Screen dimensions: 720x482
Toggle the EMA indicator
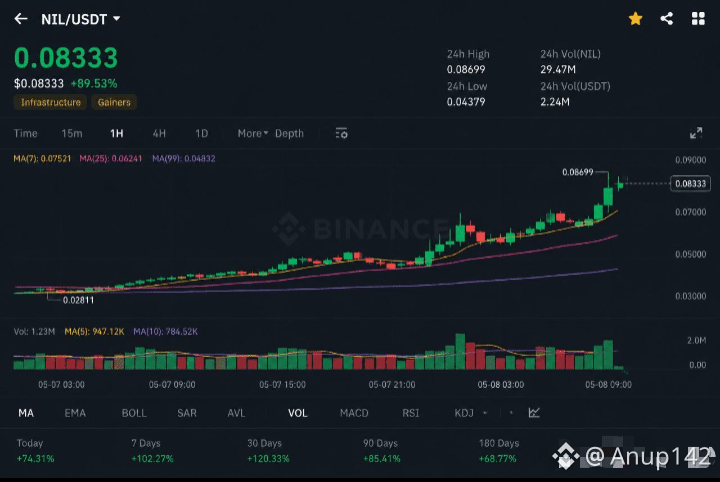[x=75, y=413]
